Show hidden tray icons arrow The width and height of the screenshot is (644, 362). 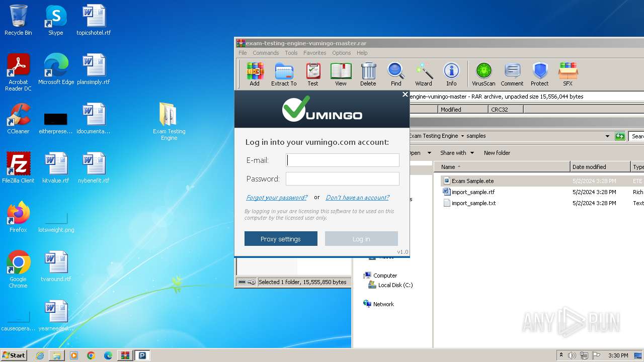(x=561, y=355)
